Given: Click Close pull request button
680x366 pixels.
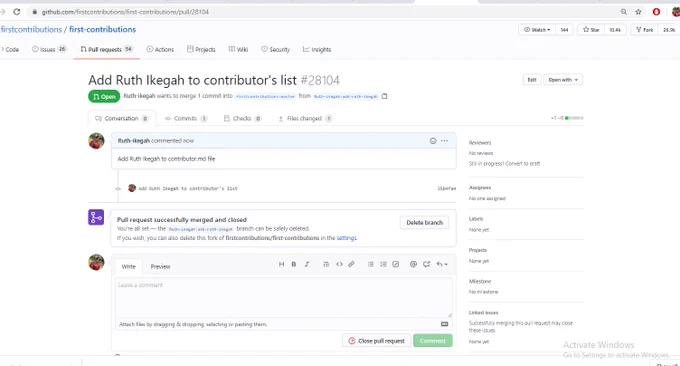Looking at the screenshot, I should click(376, 341).
